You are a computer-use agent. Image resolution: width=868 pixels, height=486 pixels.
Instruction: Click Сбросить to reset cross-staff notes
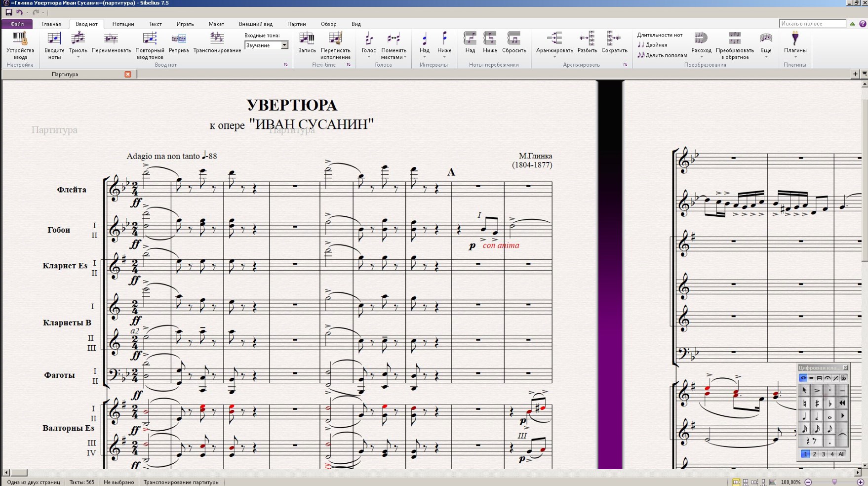[x=514, y=43]
